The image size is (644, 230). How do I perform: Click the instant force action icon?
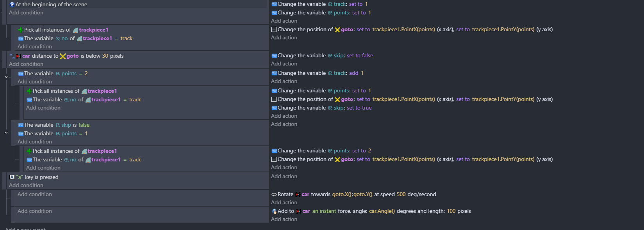[x=274, y=211]
